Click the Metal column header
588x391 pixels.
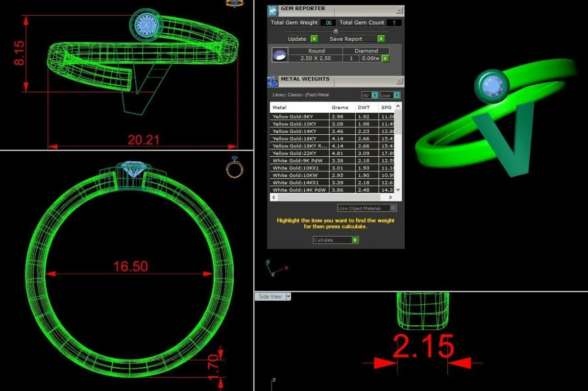tap(299, 107)
